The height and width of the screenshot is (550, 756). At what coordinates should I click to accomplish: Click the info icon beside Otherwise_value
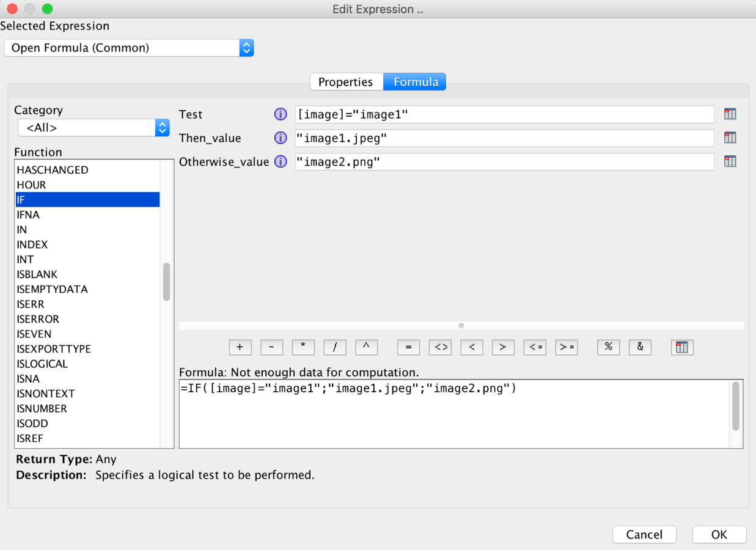tap(281, 162)
